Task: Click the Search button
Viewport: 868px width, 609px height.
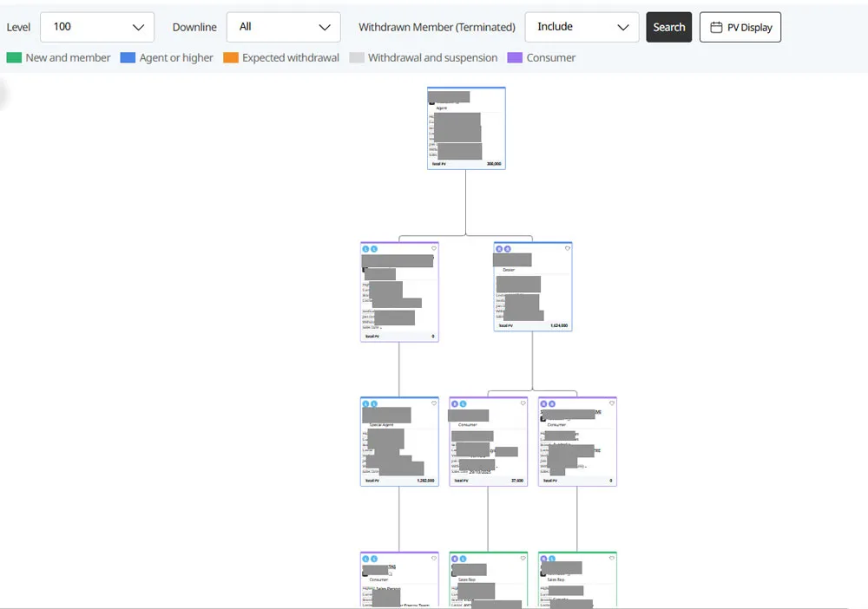Action: [x=668, y=27]
